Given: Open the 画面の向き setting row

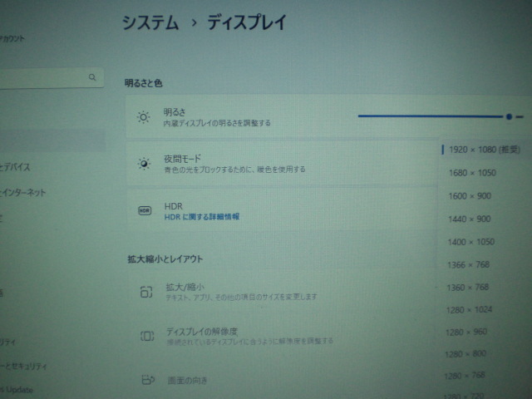Looking at the screenshot, I should [x=282, y=380].
